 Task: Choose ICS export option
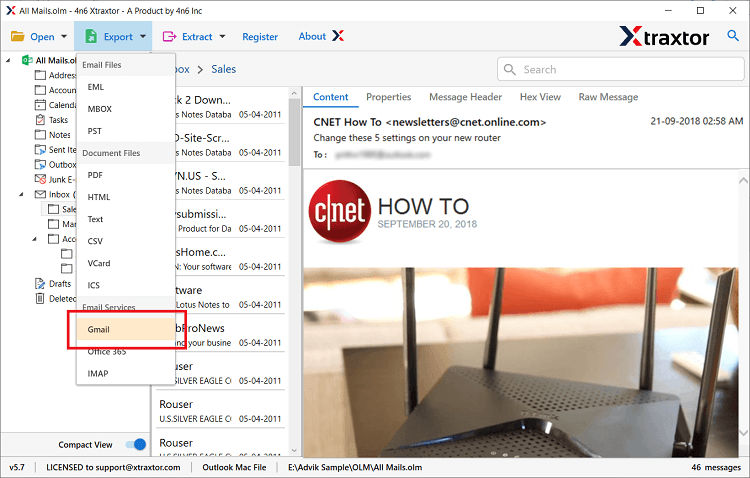coord(125,285)
